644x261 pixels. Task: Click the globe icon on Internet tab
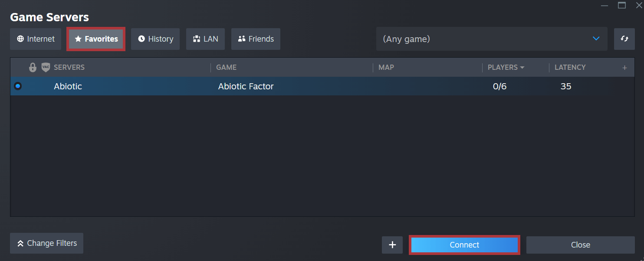[x=20, y=39]
